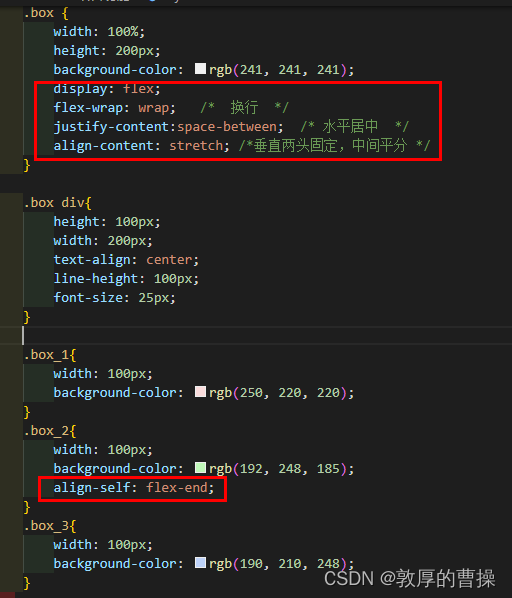Open color picker for rgb(250, 220, 220) swatch

[x=200, y=392]
